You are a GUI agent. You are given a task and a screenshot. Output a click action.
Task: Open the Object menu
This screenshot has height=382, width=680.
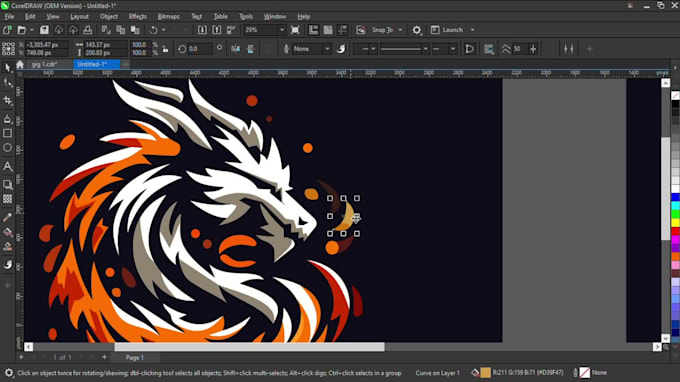pyautogui.click(x=108, y=16)
